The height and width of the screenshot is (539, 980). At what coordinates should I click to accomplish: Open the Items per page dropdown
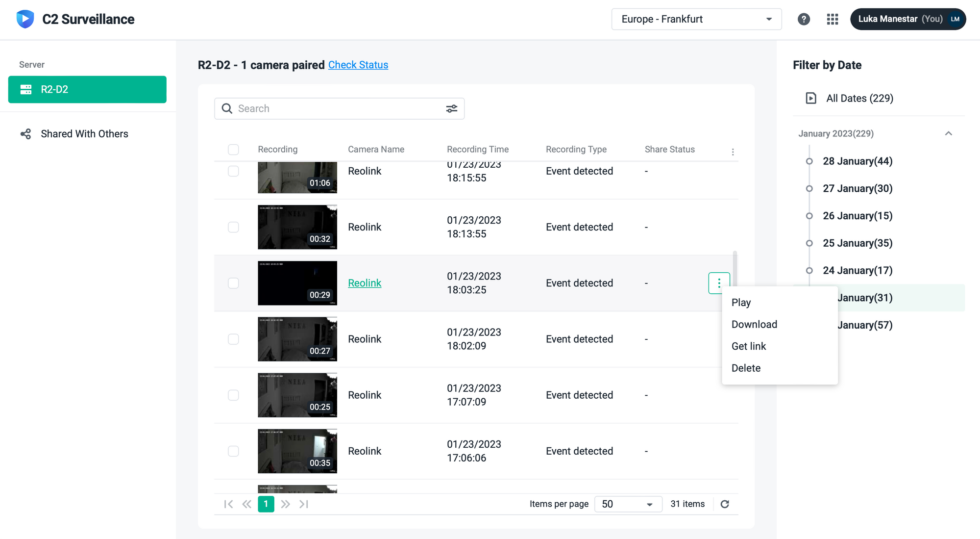[x=628, y=504]
